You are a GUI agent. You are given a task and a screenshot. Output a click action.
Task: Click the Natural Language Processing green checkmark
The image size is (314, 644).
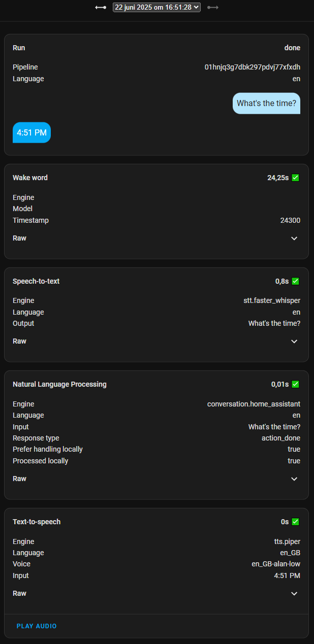tap(296, 384)
